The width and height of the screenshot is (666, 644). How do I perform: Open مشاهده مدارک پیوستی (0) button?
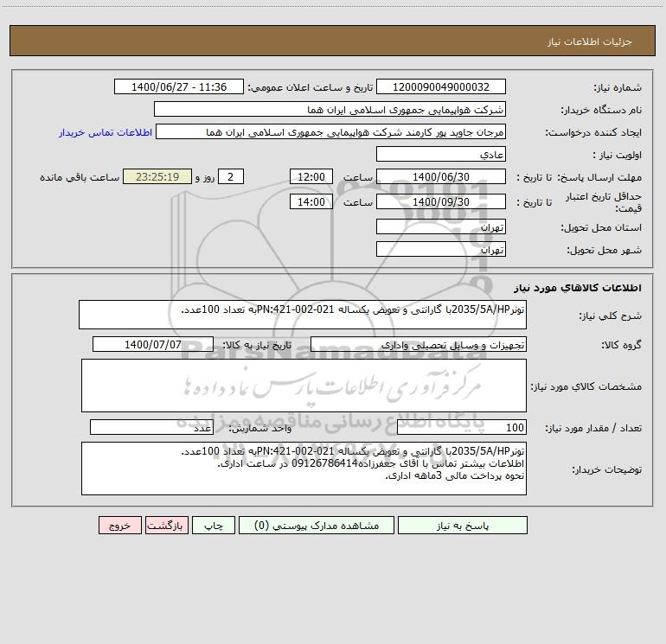click(x=317, y=525)
